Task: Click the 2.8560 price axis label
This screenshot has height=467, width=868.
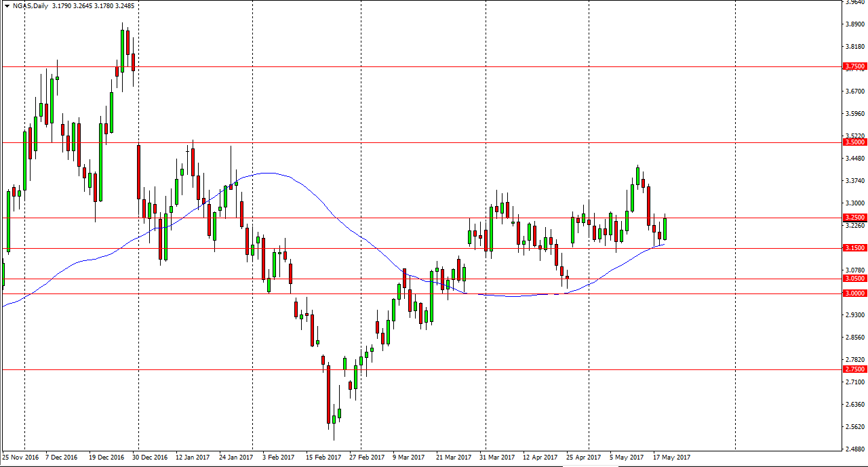Action: click(x=854, y=338)
